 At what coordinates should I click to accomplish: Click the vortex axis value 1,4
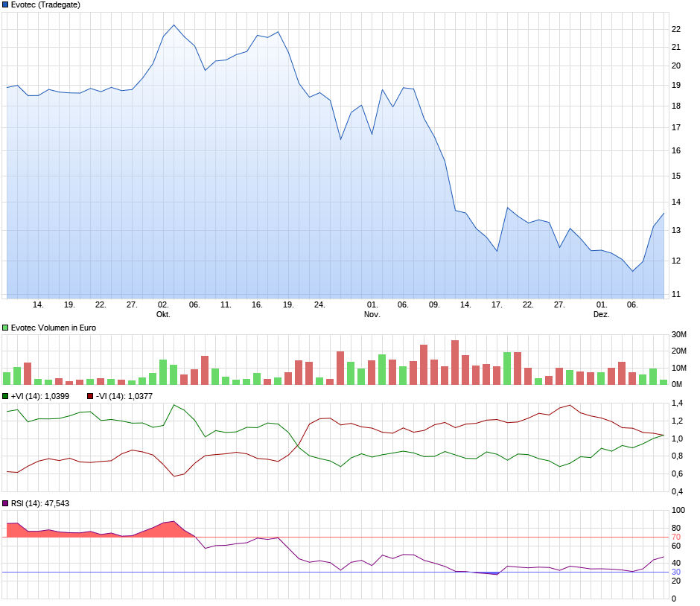pyautogui.click(x=677, y=404)
